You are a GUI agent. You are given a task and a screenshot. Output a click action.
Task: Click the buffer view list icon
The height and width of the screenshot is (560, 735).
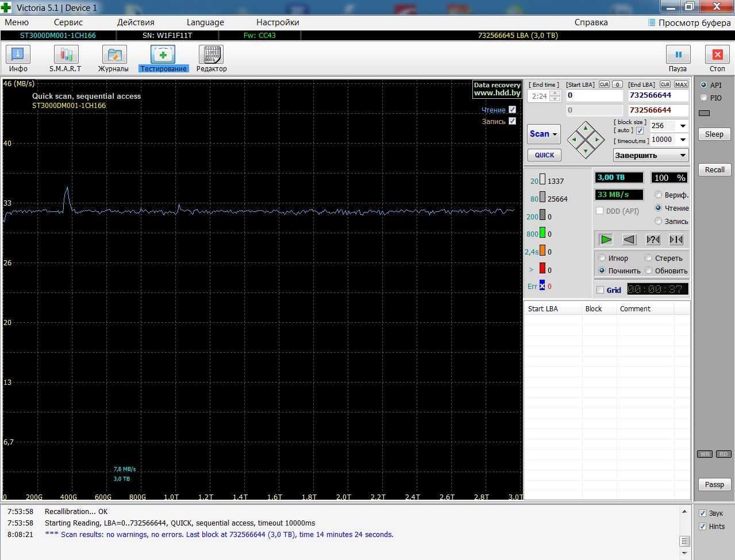652,22
